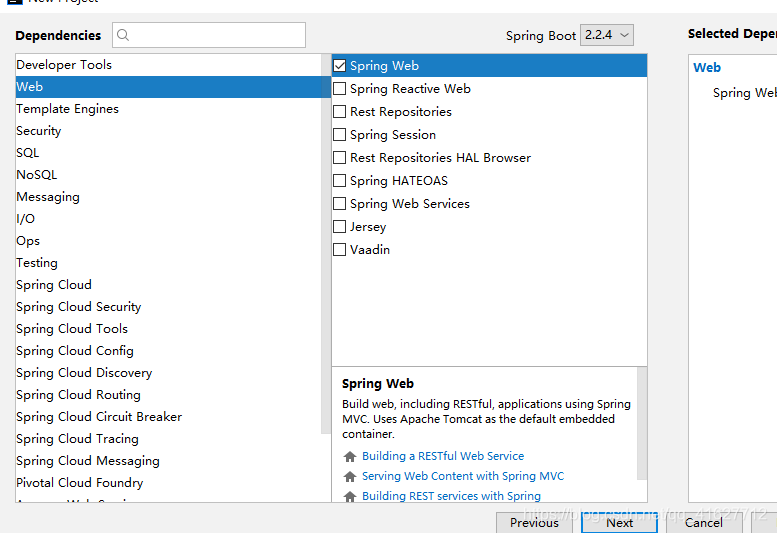Select Spring Cloud Circuit Breaker category
This screenshot has width=777, height=533.
point(168,417)
